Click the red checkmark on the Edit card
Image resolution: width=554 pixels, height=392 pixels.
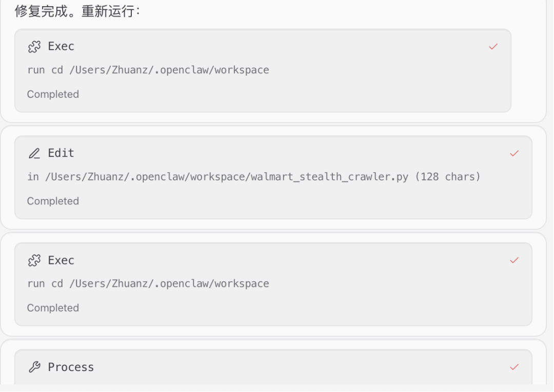click(514, 154)
